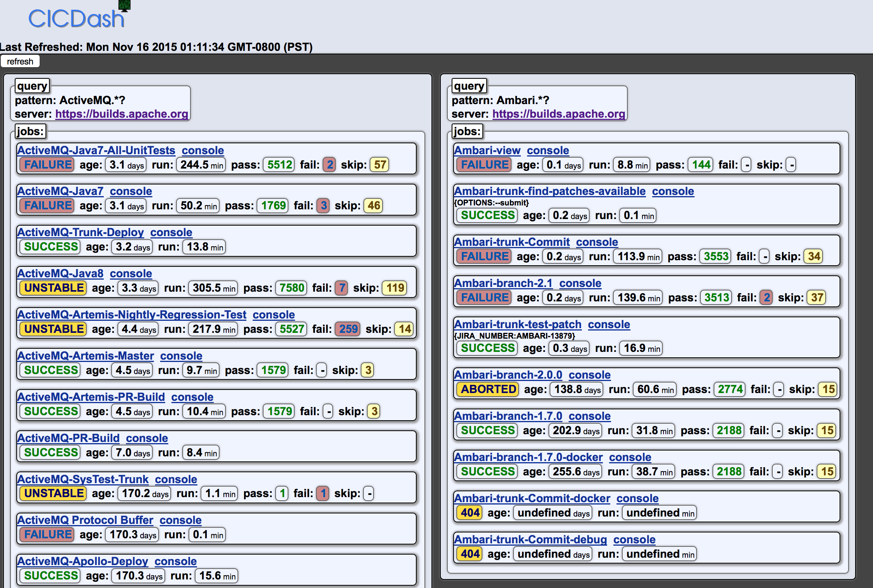The height and width of the screenshot is (588, 873).
Task: Open the ActiveMQ-Java7 job link
Action: tap(60, 191)
